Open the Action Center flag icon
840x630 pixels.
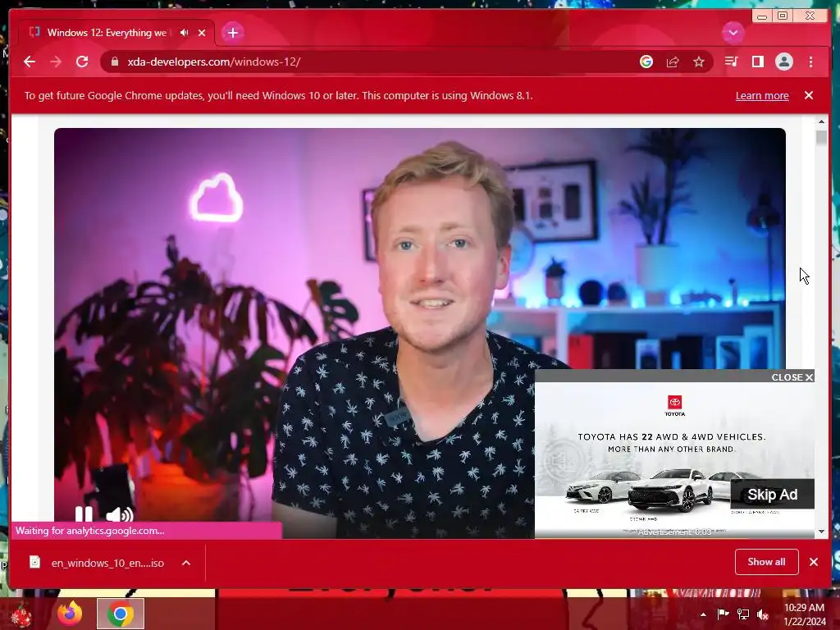click(723, 614)
